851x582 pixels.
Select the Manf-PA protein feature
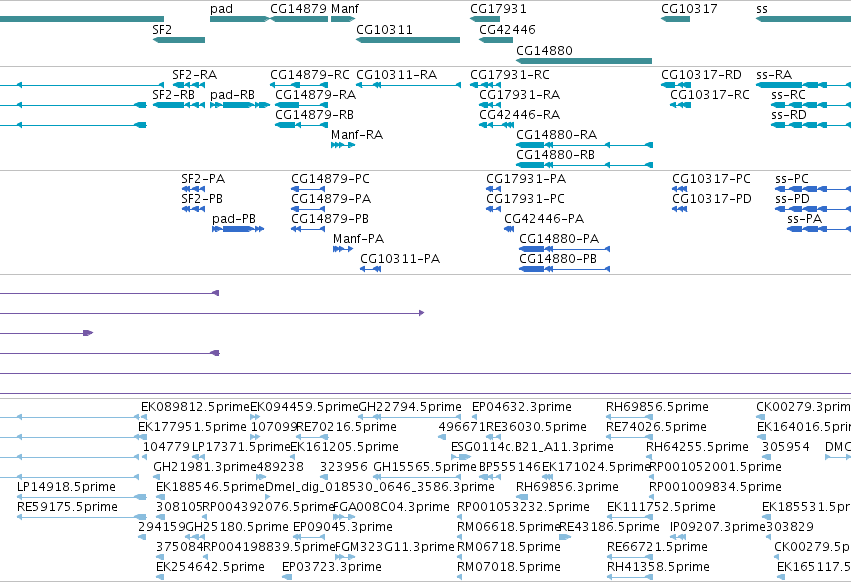point(343,249)
